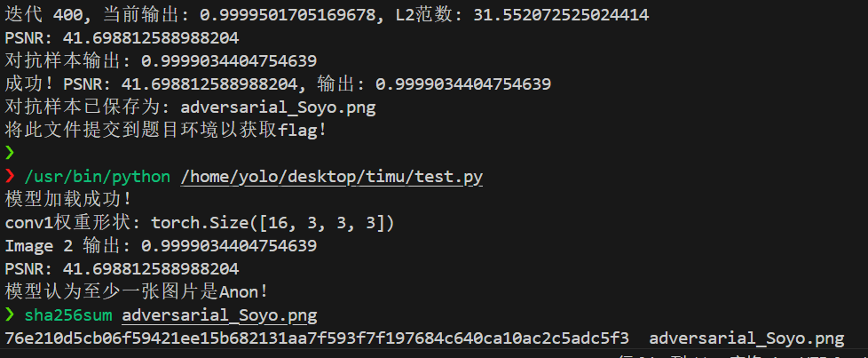Click the first PSNR: 41.698812588988204 line
Viewport: 868px width, 358px height.
[122, 38]
